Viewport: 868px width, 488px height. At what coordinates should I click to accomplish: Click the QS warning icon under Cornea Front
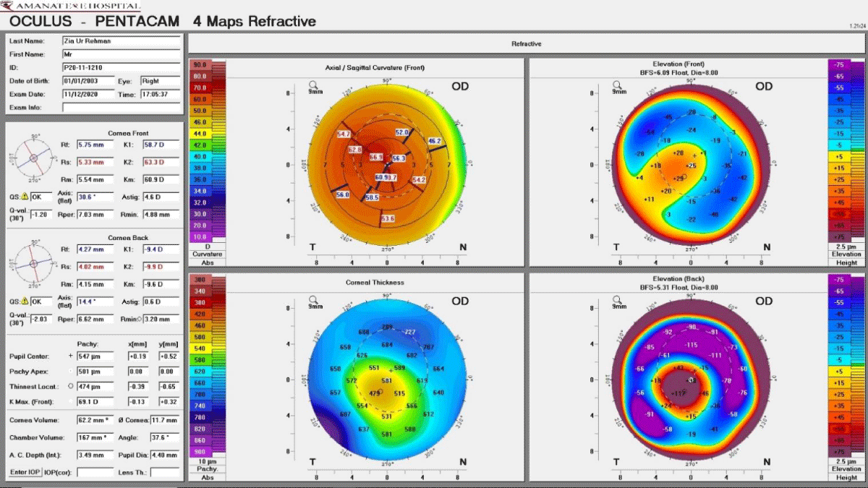point(25,197)
